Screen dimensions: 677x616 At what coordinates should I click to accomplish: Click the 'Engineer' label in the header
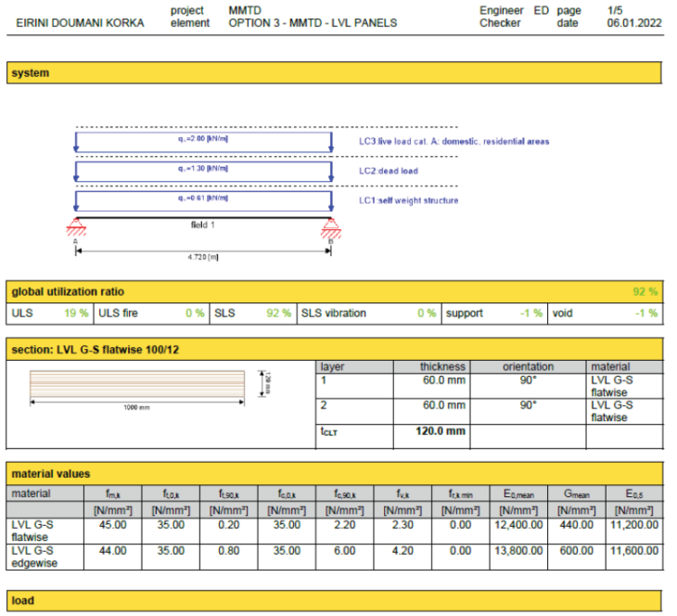click(502, 11)
